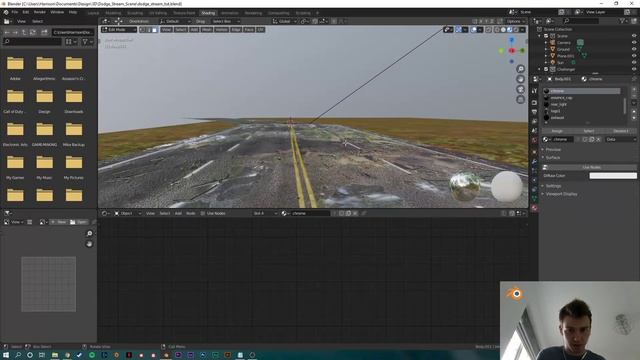The height and width of the screenshot is (360, 640).
Task: Click the pan hand gizmo in 3D viewport
Action: coord(520,79)
